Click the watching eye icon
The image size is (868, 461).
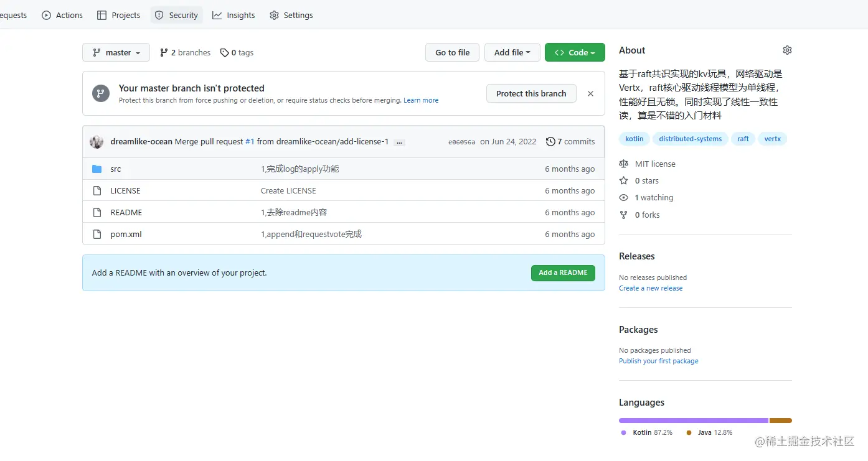[624, 198]
